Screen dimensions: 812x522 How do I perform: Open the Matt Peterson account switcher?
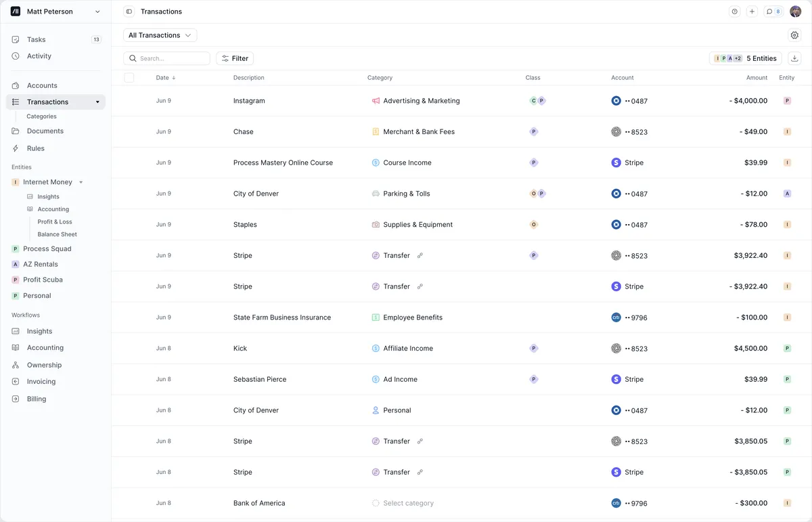pos(55,12)
